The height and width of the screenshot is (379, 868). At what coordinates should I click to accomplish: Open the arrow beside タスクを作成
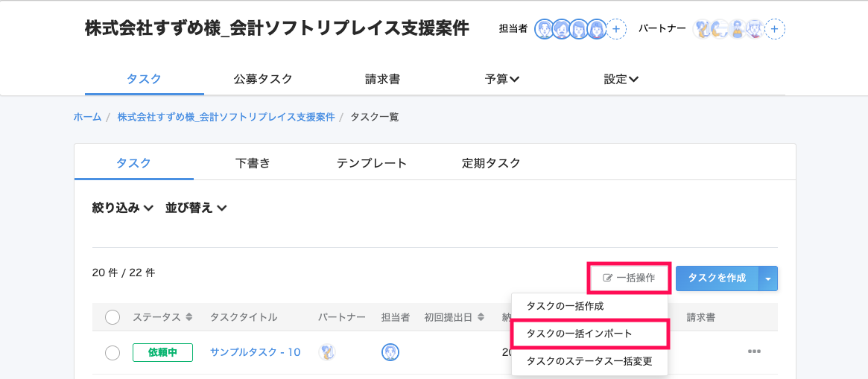pos(768,278)
